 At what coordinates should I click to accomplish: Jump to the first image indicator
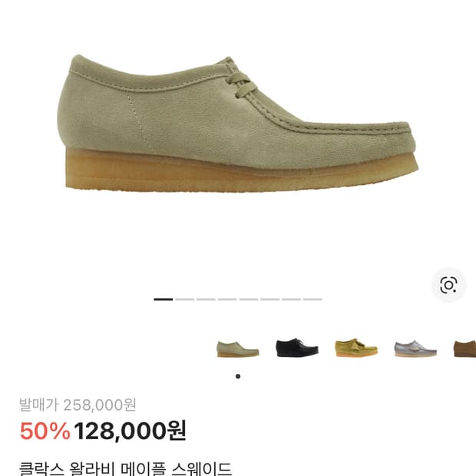click(x=163, y=299)
